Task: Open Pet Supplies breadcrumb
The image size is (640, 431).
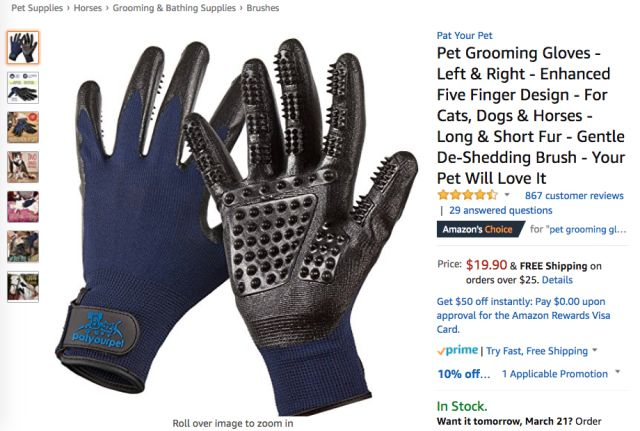Action: tap(37, 8)
